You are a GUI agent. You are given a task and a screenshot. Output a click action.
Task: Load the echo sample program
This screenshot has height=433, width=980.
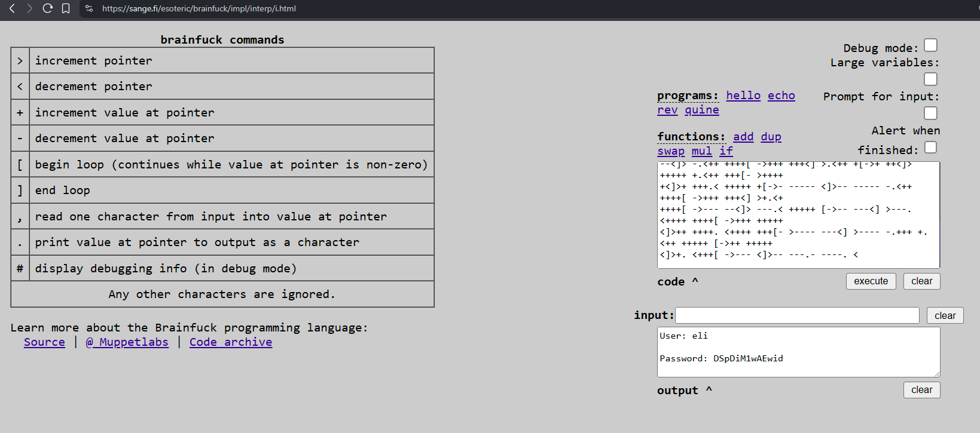coord(781,96)
